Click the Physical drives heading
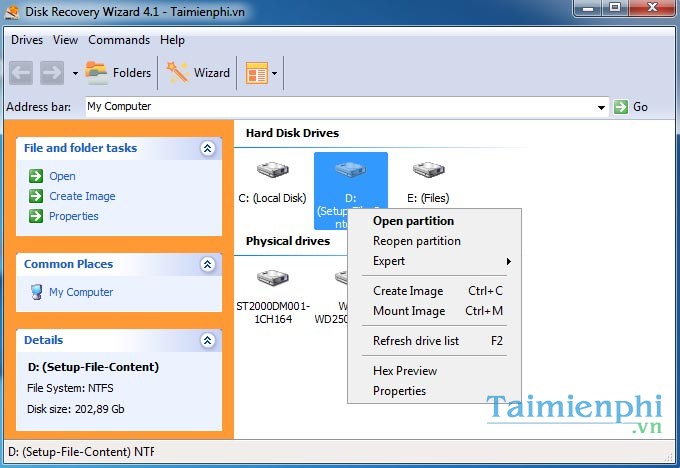The width and height of the screenshot is (680, 468). (x=288, y=241)
